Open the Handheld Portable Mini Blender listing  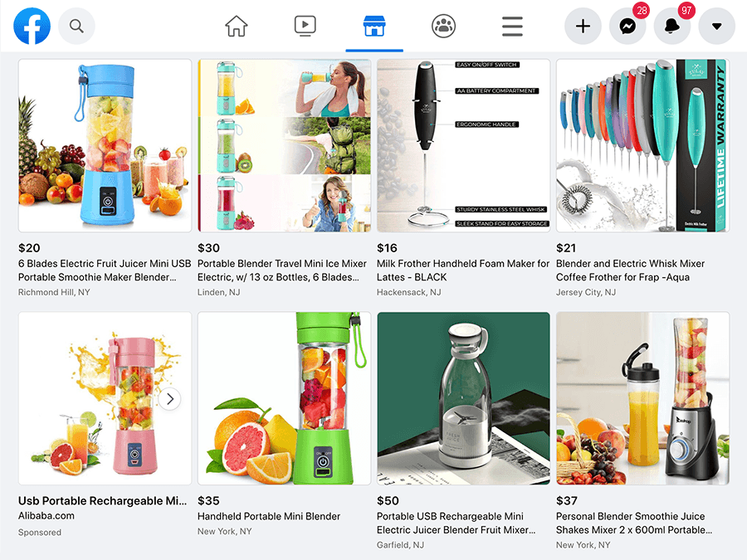tap(269, 516)
